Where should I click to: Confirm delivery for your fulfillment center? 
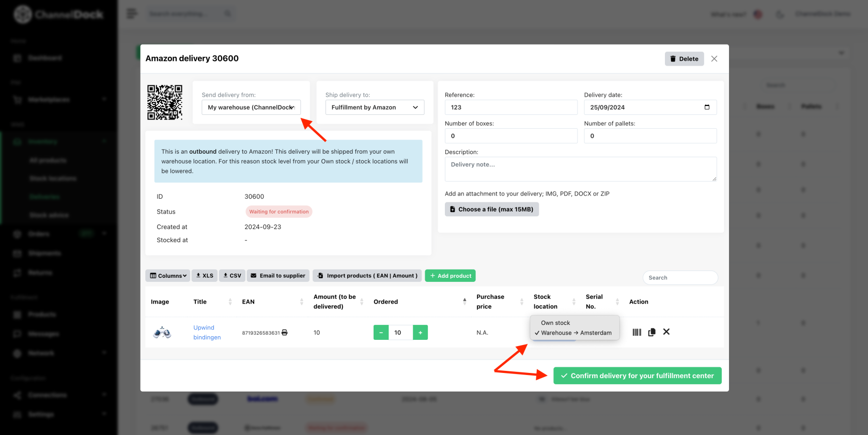[x=637, y=376]
